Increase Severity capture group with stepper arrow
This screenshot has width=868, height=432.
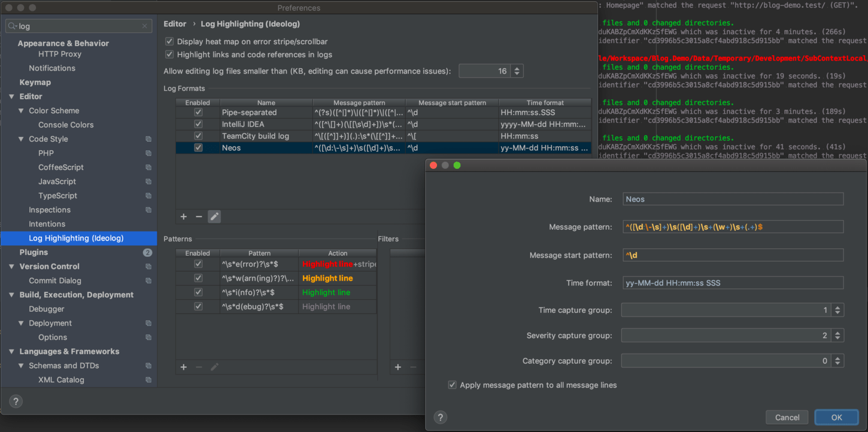[837, 333]
